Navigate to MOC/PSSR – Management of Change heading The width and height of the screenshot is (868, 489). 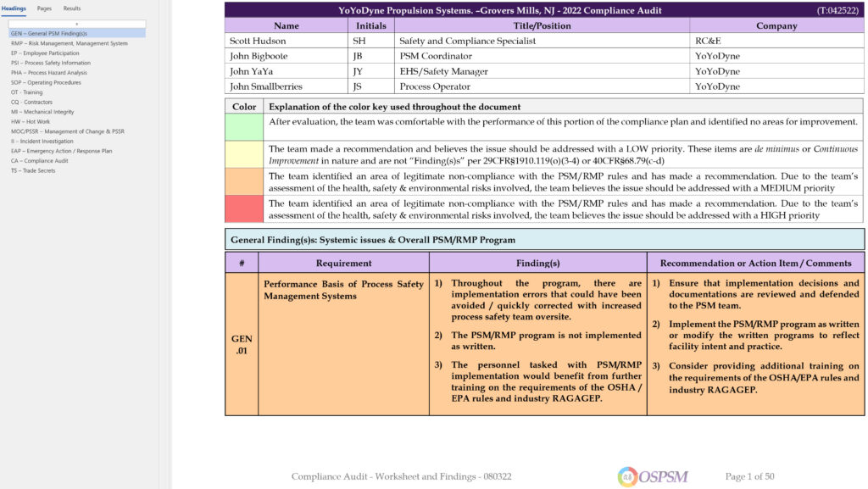[68, 131]
